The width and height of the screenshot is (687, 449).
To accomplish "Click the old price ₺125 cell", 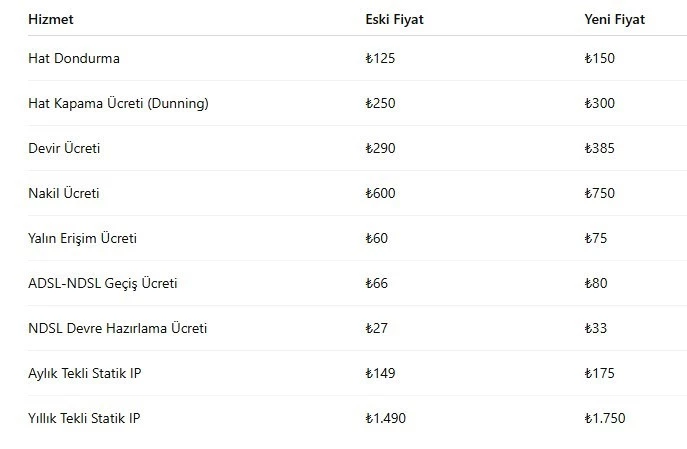I will (381, 58).
